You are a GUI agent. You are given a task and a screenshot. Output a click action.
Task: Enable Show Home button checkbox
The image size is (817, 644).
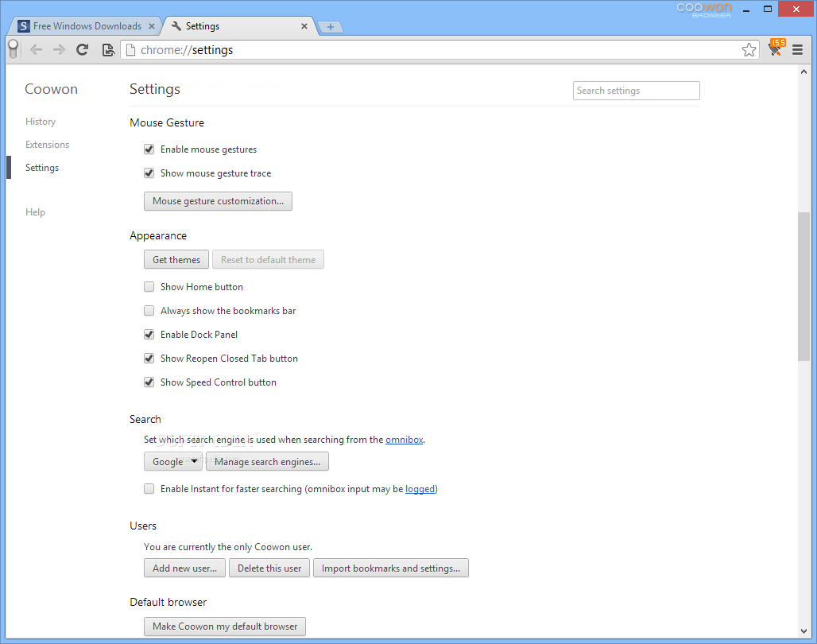[149, 287]
